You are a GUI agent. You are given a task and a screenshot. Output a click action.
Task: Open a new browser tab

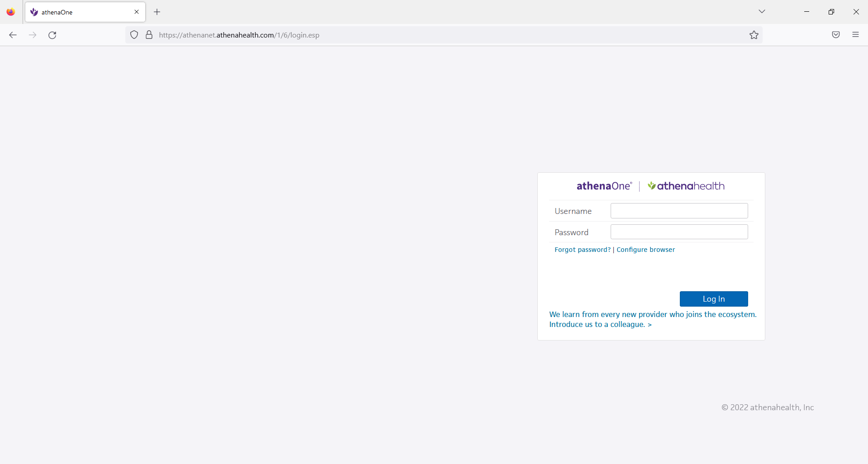click(x=157, y=12)
